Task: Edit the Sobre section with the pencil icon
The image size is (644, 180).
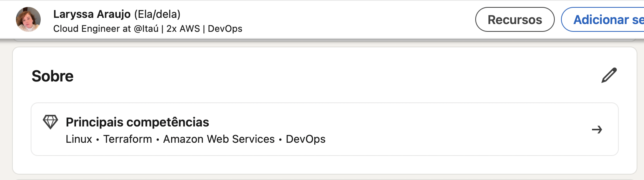Action: click(609, 75)
